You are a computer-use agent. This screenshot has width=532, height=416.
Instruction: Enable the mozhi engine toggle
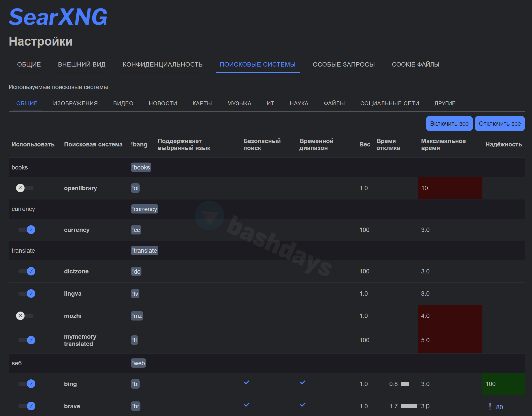click(25, 316)
